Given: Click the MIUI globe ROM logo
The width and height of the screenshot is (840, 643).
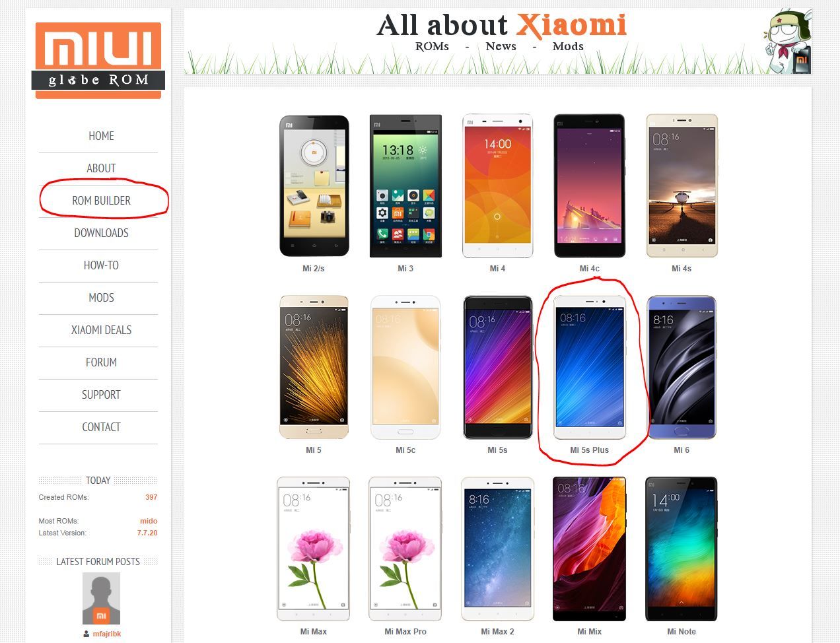Looking at the screenshot, I should point(98,60).
